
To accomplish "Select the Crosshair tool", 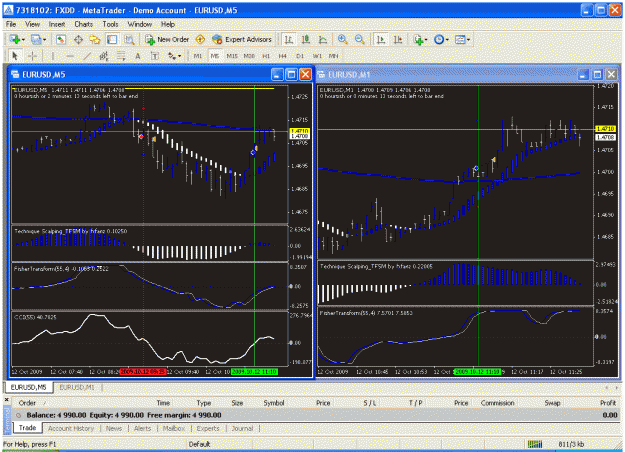I will tap(32, 56).
